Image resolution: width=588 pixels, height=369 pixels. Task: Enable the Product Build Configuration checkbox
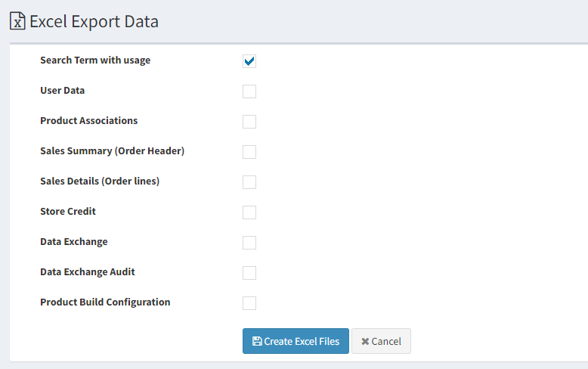(x=249, y=303)
